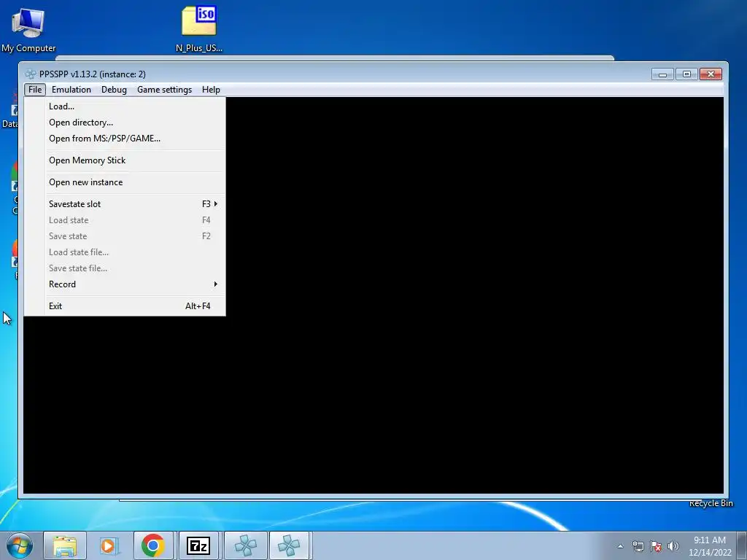Image resolution: width=747 pixels, height=560 pixels.
Task: Open the My Computer desktop icon
Action: point(28,29)
